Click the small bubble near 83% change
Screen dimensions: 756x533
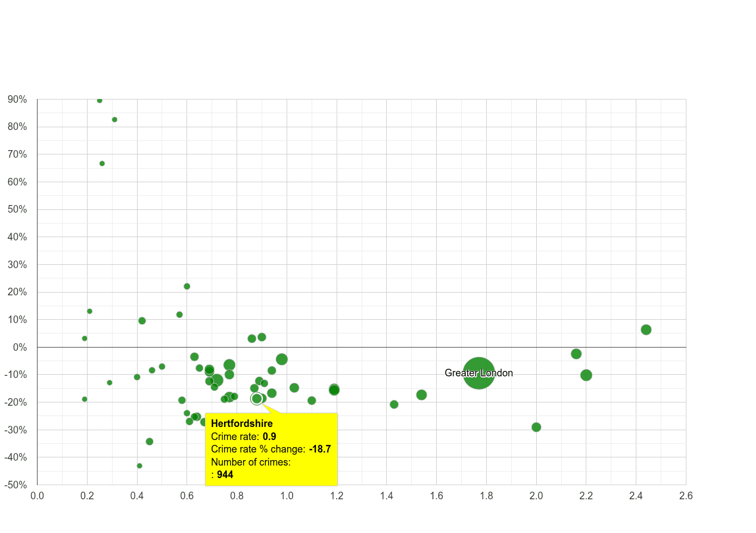(115, 120)
